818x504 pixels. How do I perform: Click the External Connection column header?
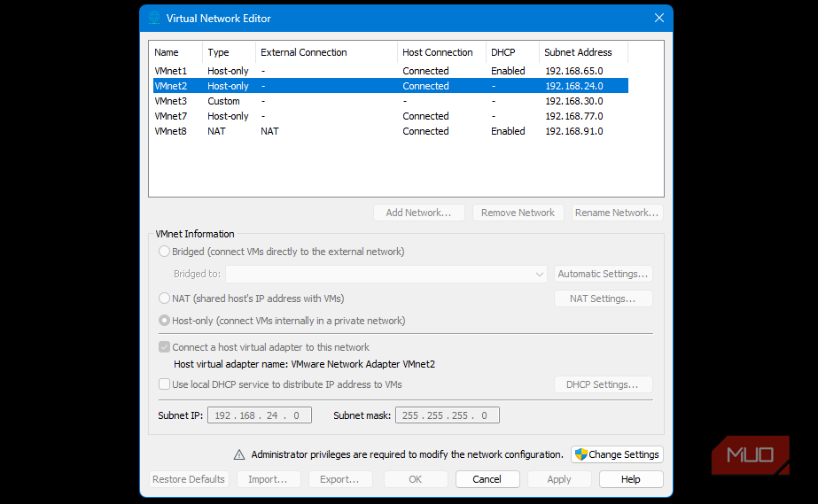[x=326, y=52]
